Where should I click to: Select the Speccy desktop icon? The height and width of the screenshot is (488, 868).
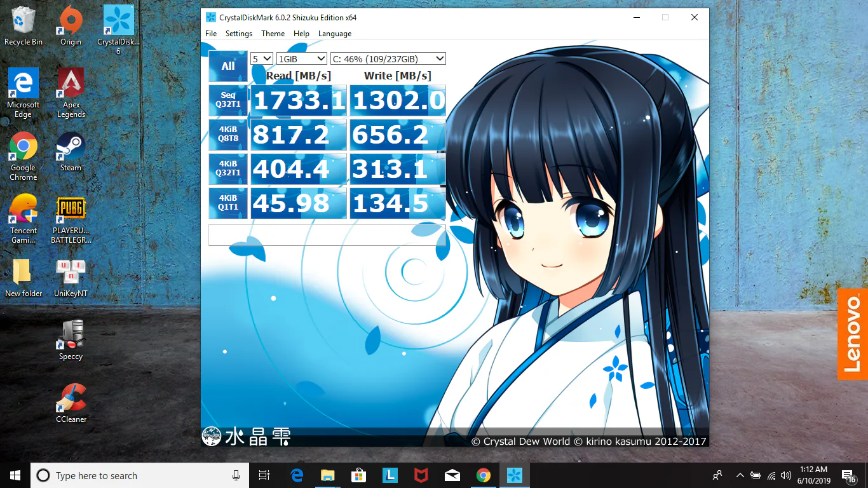point(71,341)
